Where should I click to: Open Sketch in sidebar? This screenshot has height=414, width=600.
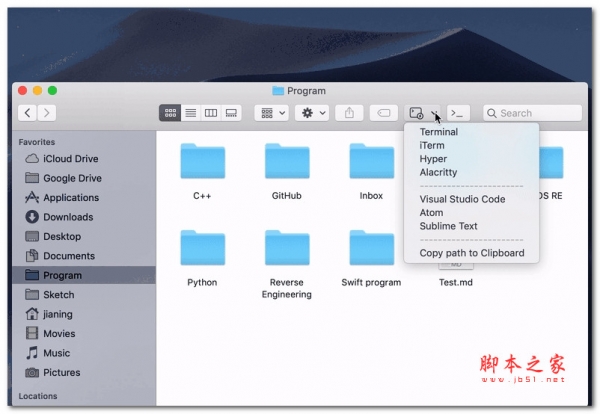click(x=84, y=295)
